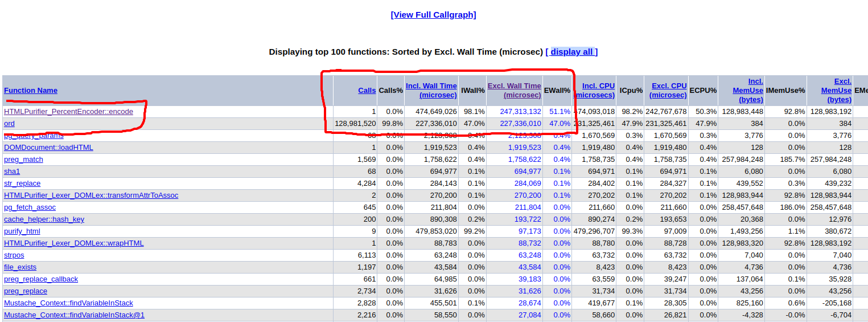The height and width of the screenshot is (322, 868).
Task: Select DOMDocument::loadHTML Excl. Wall Time 1,919,523
Action: [525, 148]
